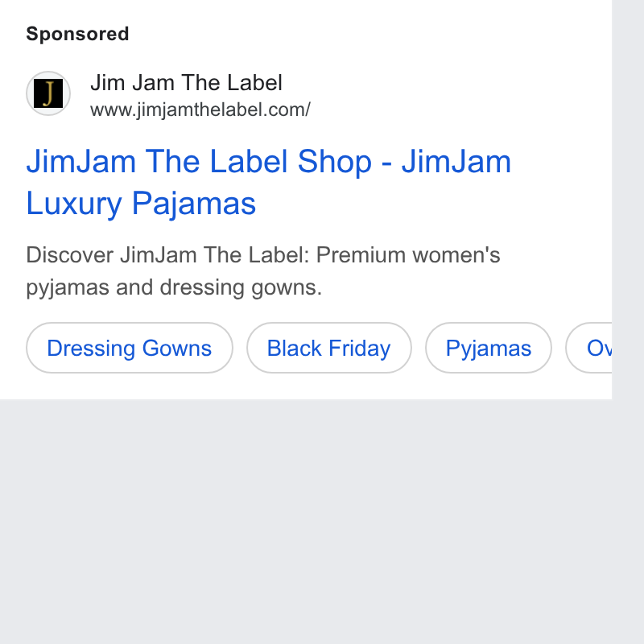The height and width of the screenshot is (644, 644).
Task: Click the Luxury Pajamas headline line
Action: pyautogui.click(x=141, y=204)
